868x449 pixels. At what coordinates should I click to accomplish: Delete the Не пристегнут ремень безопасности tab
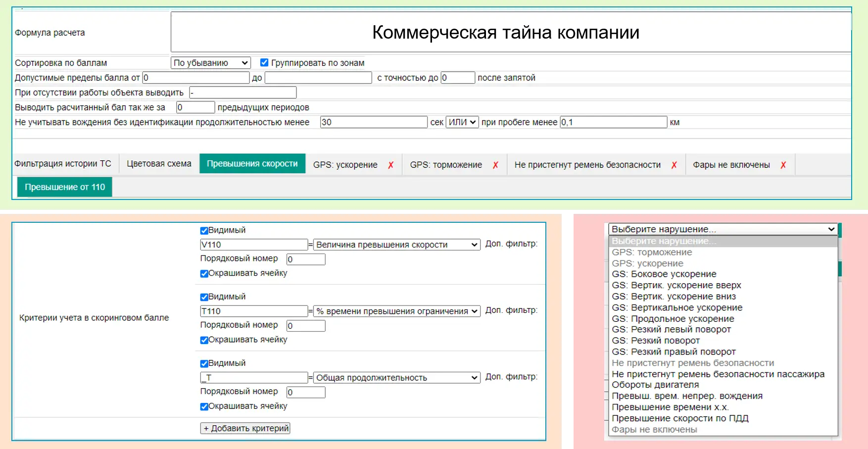[674, 165]
